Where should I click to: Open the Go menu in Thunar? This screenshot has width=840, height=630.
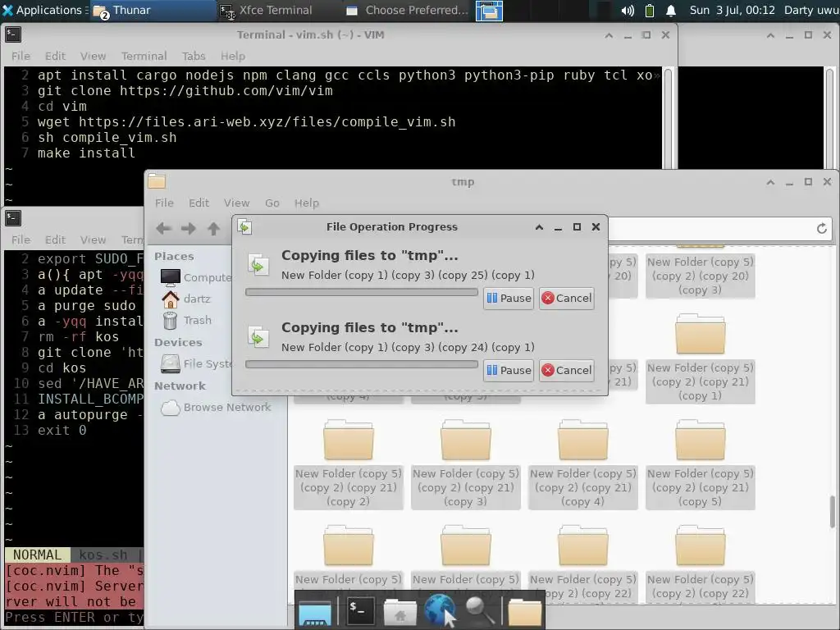pyautogui.click(x=272, y=203)
